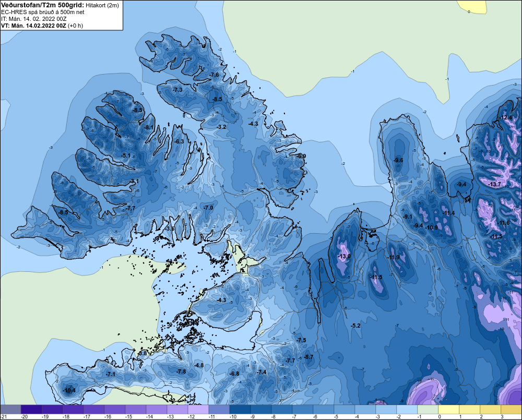Image resolution: width=522 pixels, height=420 pixels.
Task: Click the temperature label "-7.8" on the map
Action: click(x=181, y=371)
